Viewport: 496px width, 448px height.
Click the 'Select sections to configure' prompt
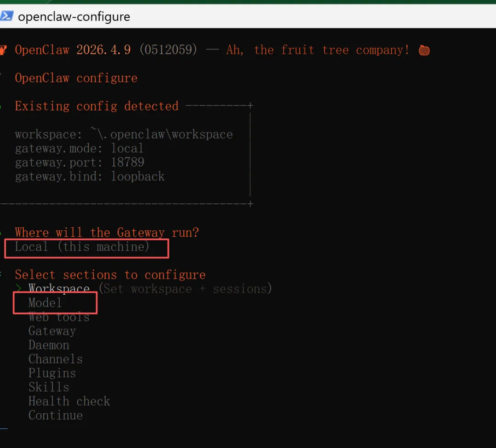(x=110, y=275)
